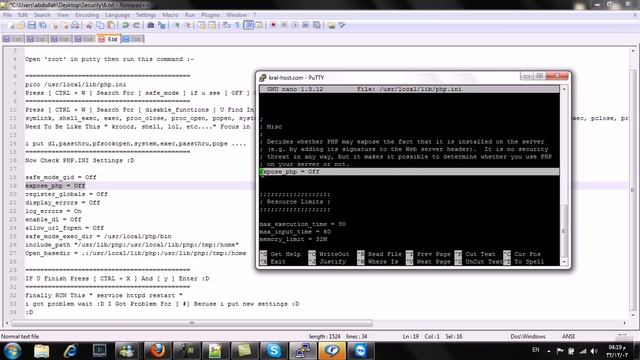Save the current file via toolbar
Screen dimensions: 640x360
[32, 25]
